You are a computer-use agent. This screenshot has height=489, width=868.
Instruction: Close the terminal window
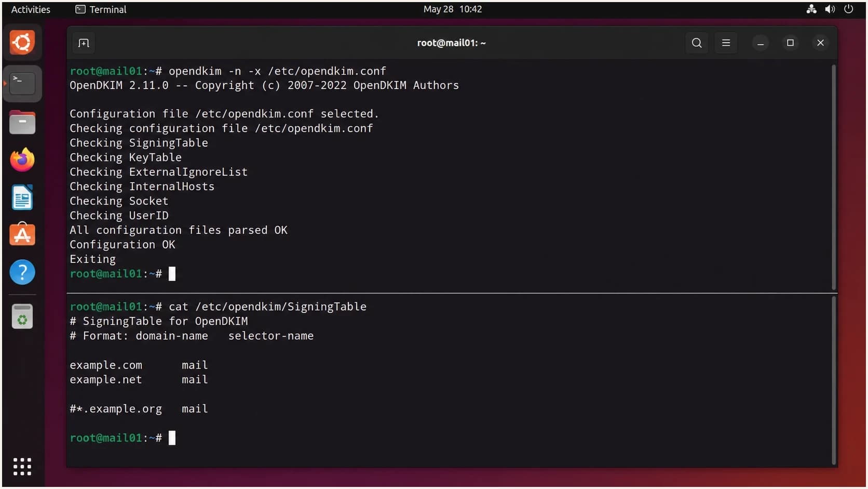(x=820, y=43)
